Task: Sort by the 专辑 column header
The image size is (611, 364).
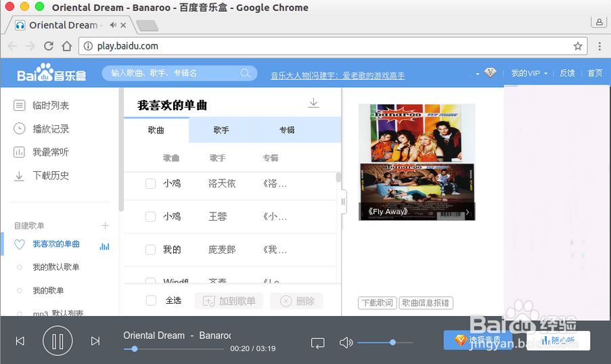Action: point(271,158)
